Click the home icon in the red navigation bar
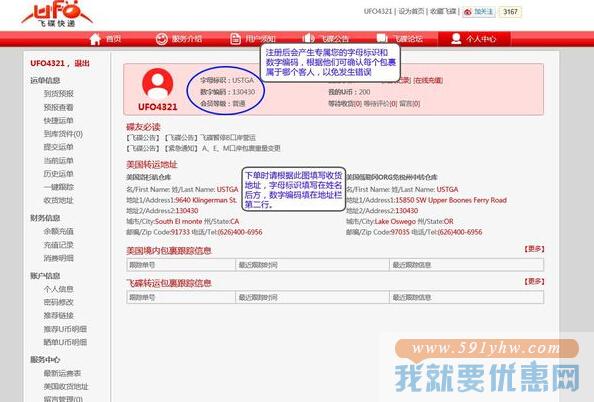Image resolution: width=594 pixels, height=402 pixels. [x=95, y=39]
